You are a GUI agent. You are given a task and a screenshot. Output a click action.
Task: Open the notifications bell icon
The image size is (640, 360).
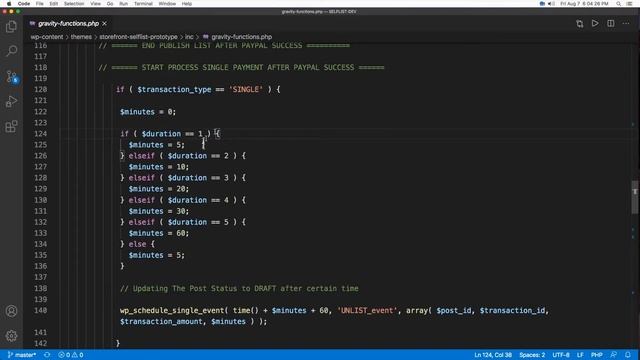point(628,355)
